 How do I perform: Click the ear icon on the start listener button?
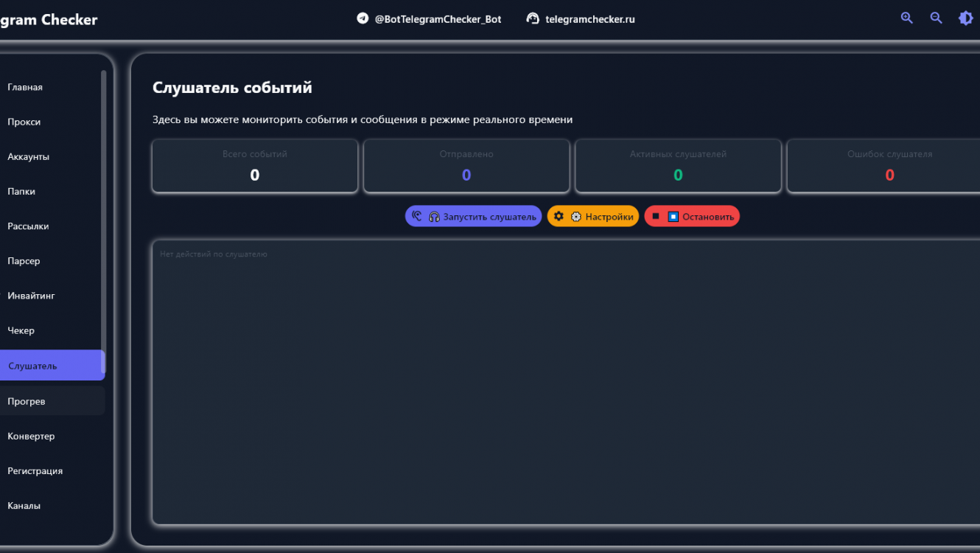click(417, 216)
